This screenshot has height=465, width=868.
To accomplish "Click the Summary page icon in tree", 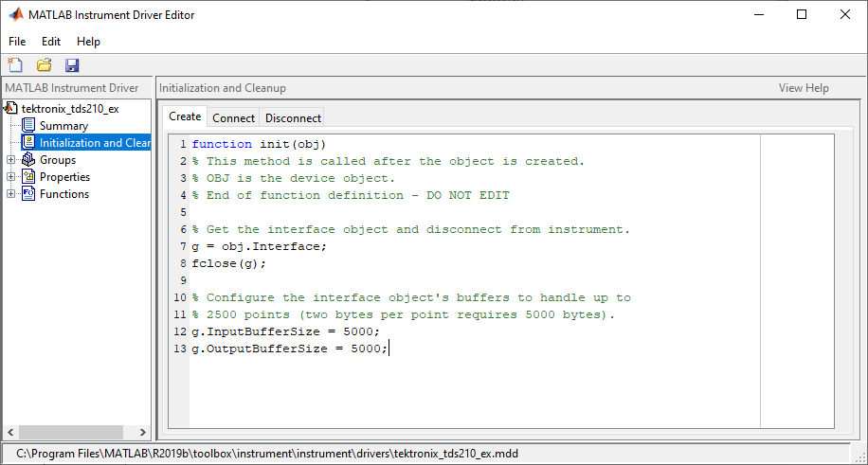I will click(x=29, y=126).
